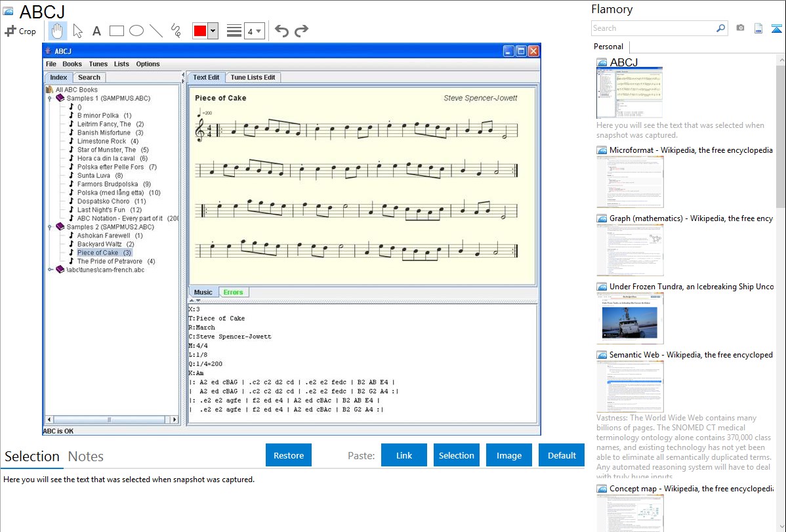Take a new snapshot with camera icon

740,28
